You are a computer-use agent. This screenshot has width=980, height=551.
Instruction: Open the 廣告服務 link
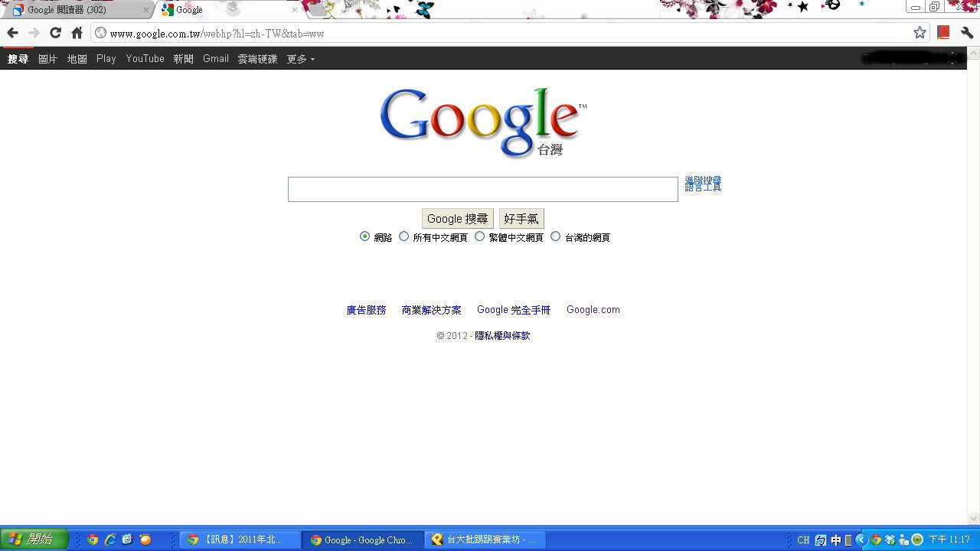(366, 310)
